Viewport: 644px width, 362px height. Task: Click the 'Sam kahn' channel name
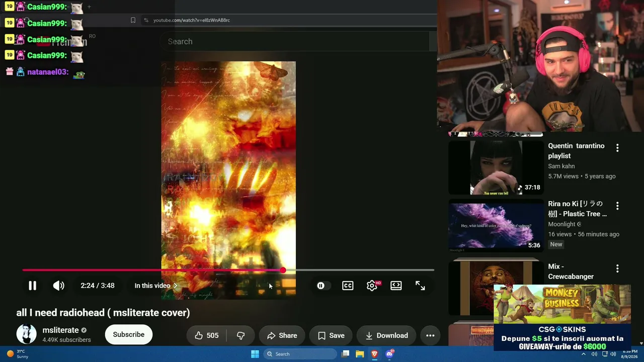click(561, 166)
